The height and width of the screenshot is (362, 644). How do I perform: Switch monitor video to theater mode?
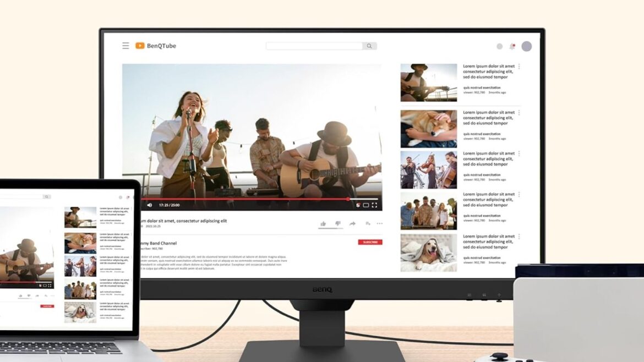(366, 205)
